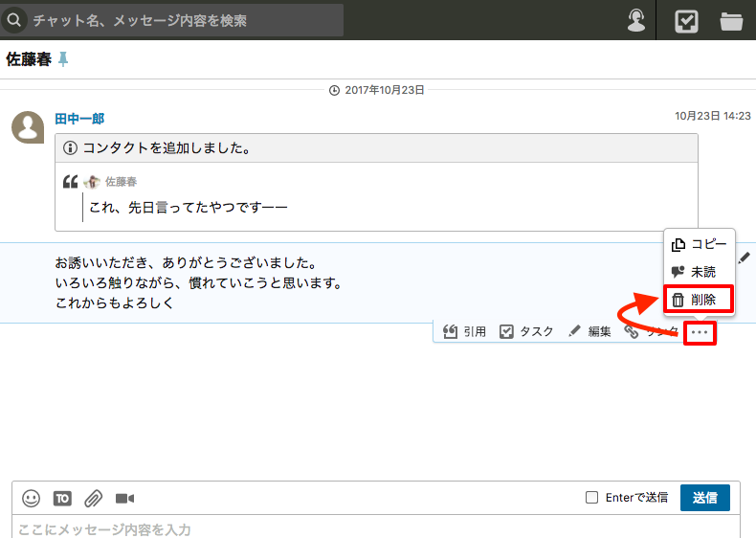Click the chat search input field
The height and width of the screenshot is (538, 756).
182,20
